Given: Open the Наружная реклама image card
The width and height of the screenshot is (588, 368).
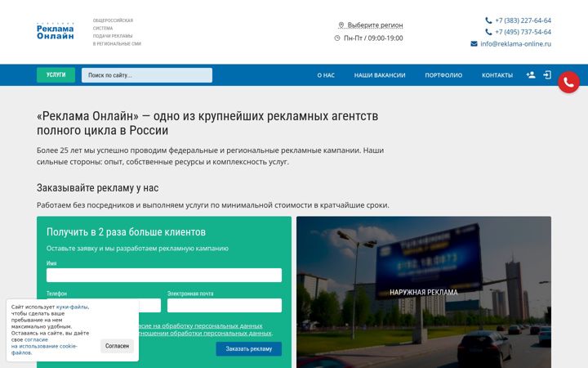Looking at the screenshot, I should pos(424,292).
